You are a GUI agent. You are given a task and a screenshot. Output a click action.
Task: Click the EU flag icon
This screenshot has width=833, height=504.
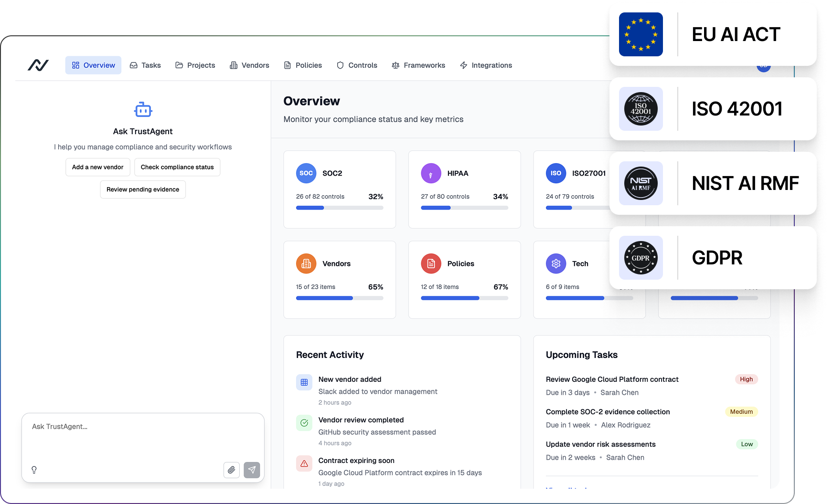(641, 34)
